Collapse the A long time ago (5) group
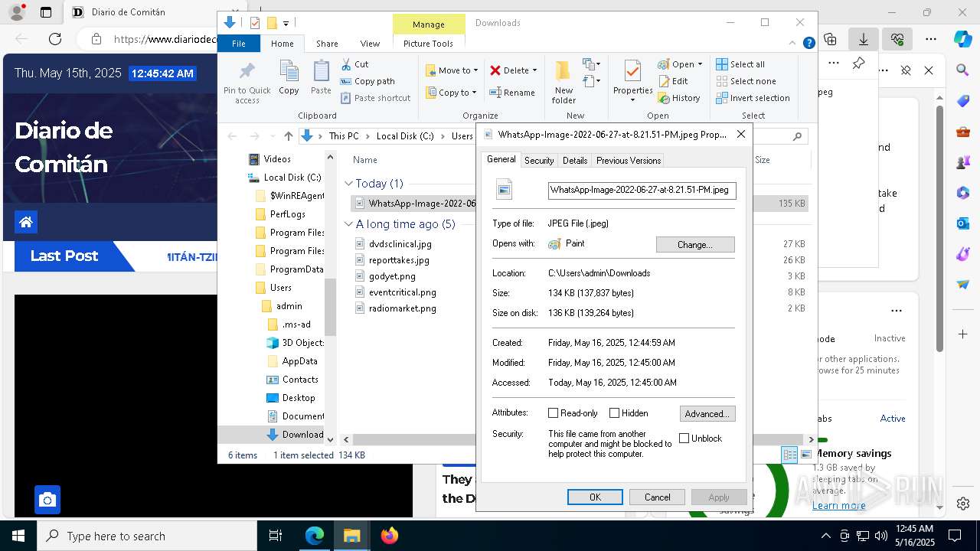Screen dimensions: 980x551 coord(348,224)
